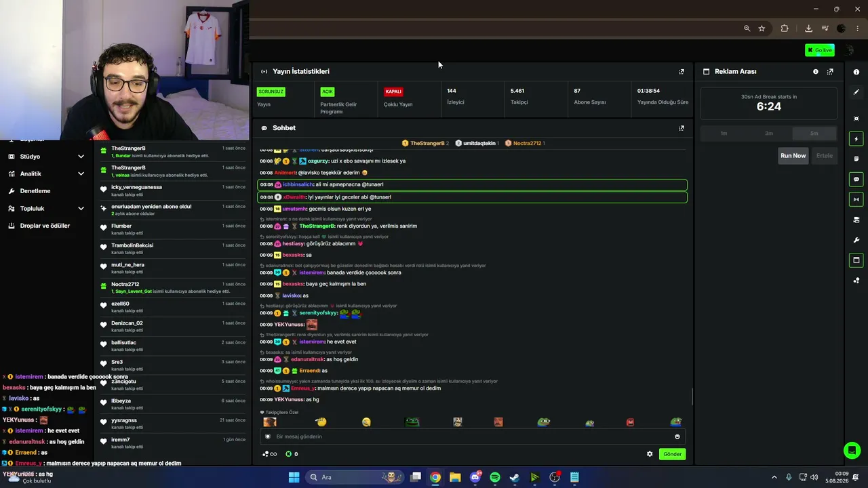Click the clip capture icon in right sidebar
Image resolution: width=868 pixels, height=488 pixels.
pyautogui.click(x=856, y=119)
